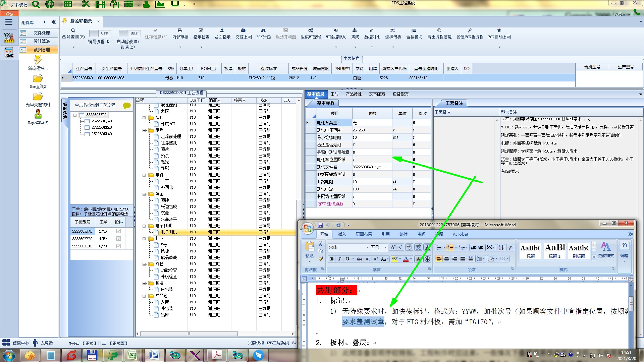The height and width of the screenshot is (362, 644).
Task: Click the 文控上网 cloud upload icon
Action: coord(243,31)
